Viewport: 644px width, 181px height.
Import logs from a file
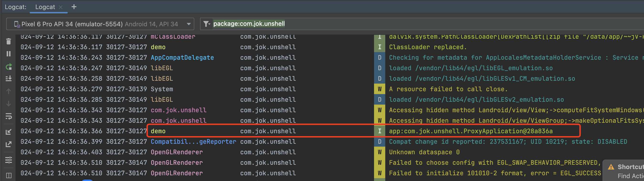(x=9, y=132)
